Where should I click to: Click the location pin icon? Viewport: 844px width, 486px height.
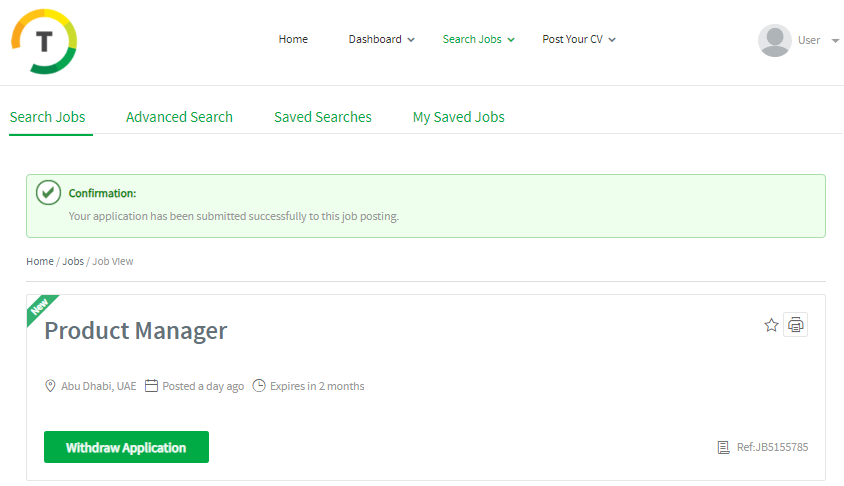[x=50, y=386]
